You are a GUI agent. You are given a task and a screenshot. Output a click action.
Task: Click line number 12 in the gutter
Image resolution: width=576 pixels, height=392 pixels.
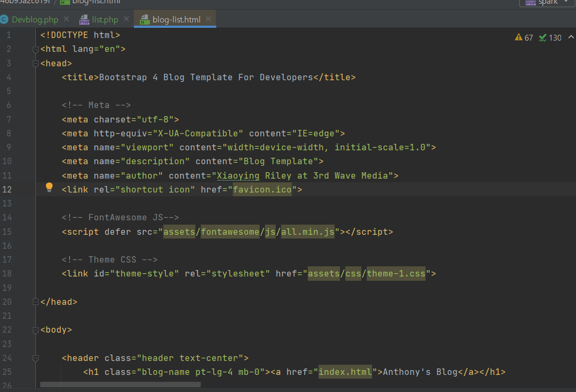7,189
